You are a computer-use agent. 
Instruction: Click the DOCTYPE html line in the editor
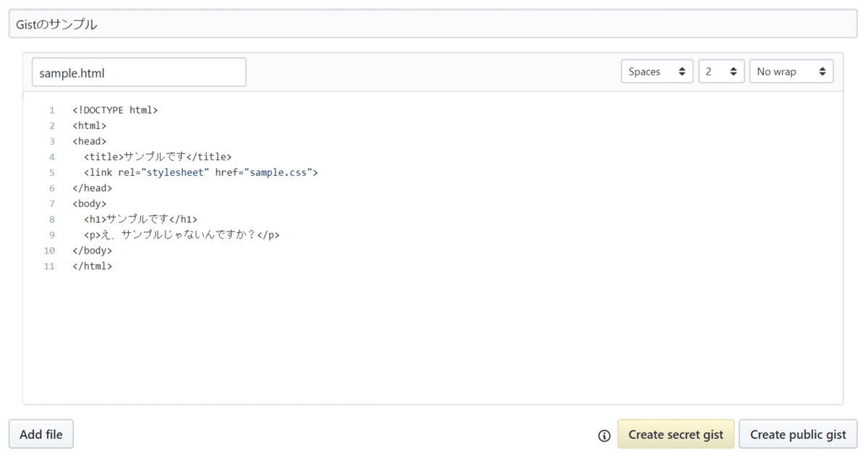(115, 110)
